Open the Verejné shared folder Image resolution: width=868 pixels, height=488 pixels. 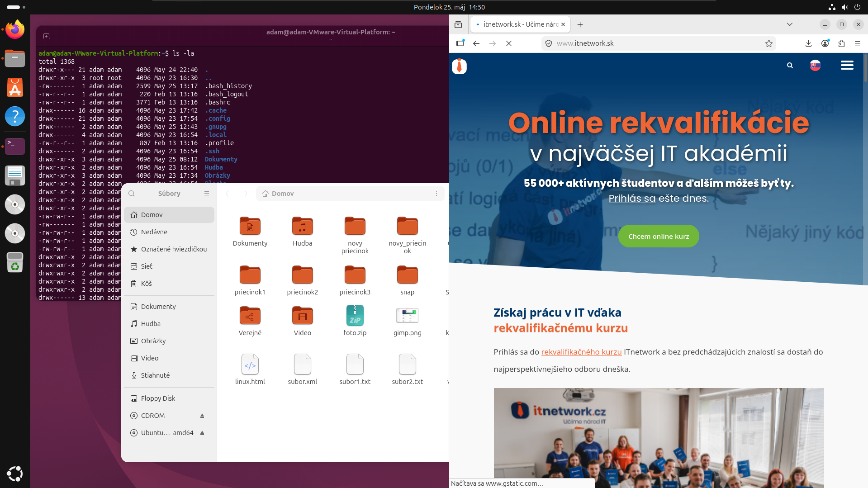[250, 316]
